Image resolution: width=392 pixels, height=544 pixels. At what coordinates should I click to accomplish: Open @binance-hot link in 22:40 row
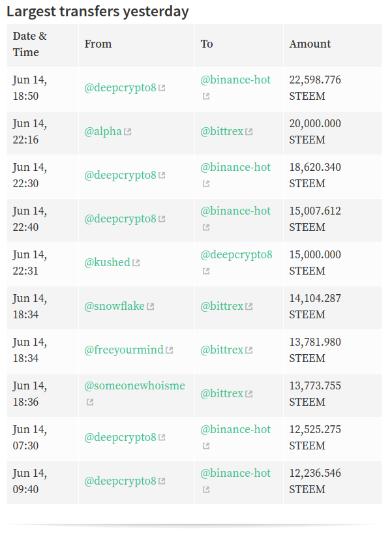coord(235,211)
